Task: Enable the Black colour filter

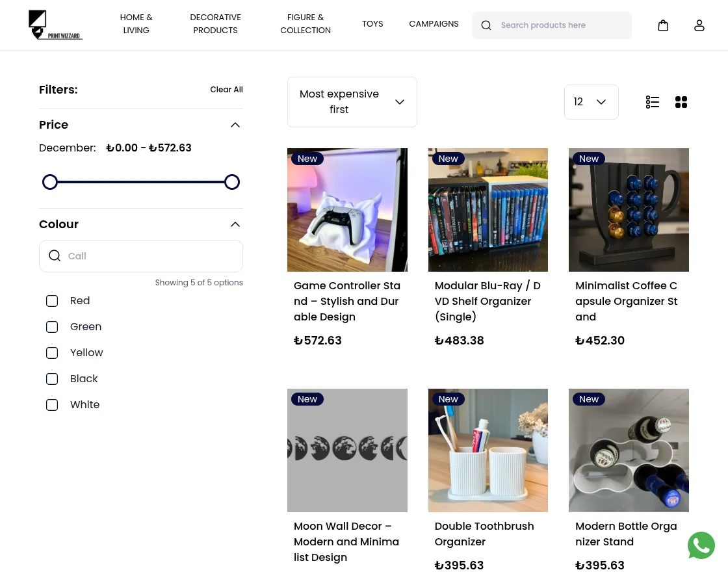Action: pyautogui.click(x=52, y=378)
